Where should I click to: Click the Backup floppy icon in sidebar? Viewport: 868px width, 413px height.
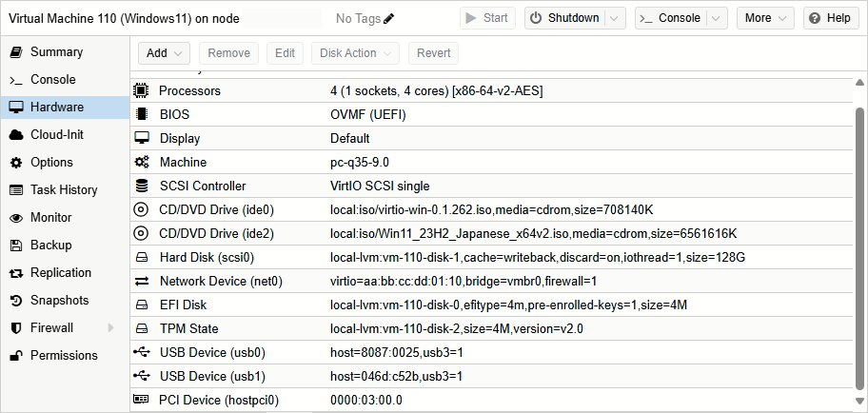[x=16, y=246]
